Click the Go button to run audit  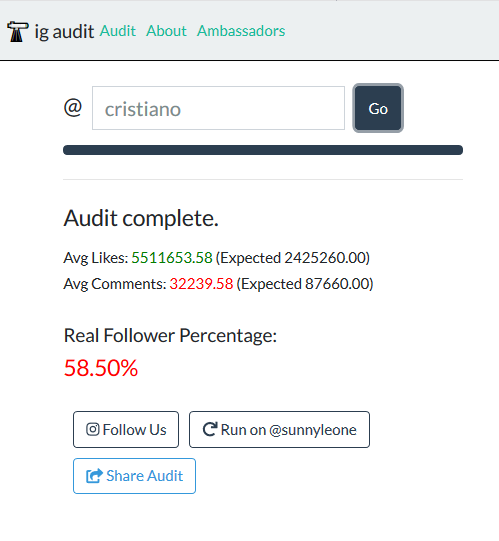[x=378, y=108]
